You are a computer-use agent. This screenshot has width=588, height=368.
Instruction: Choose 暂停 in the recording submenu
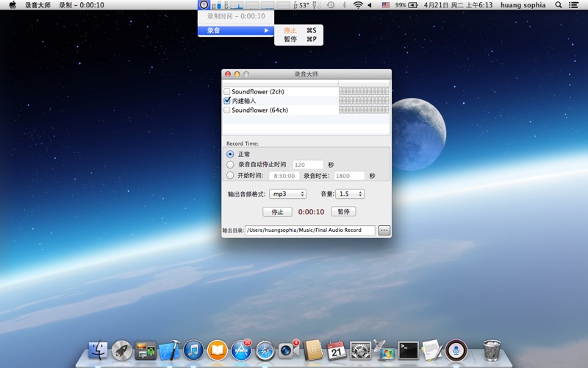(290, 39)
